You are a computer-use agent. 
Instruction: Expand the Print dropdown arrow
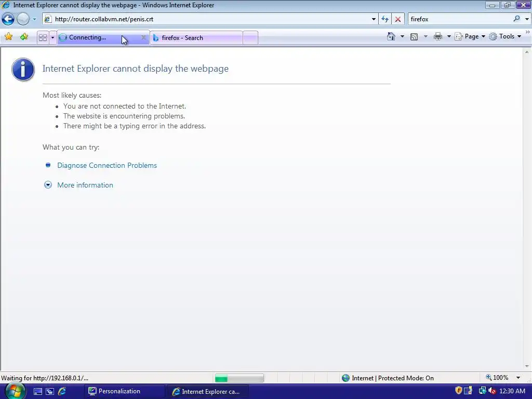(x=448, y=36)
